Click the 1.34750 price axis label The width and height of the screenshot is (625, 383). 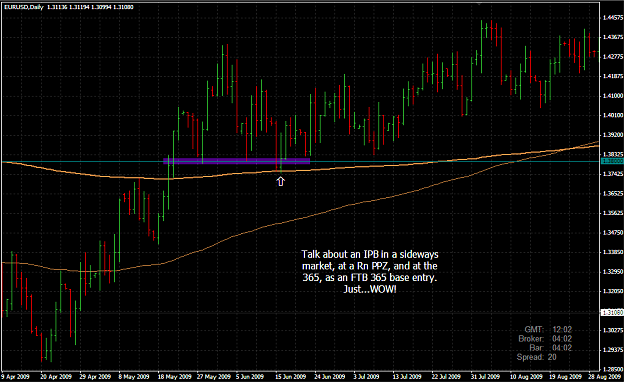pos(613,232)
